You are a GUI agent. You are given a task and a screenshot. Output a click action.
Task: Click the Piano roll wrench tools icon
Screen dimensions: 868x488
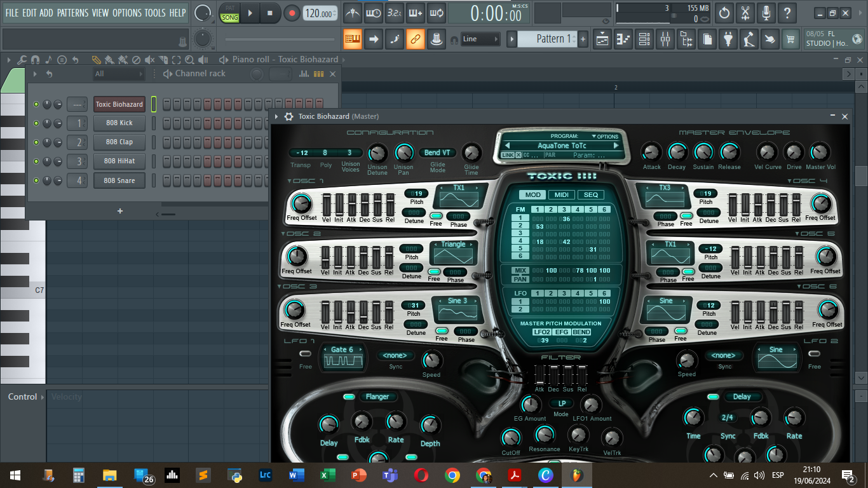[x=22, y=60]
